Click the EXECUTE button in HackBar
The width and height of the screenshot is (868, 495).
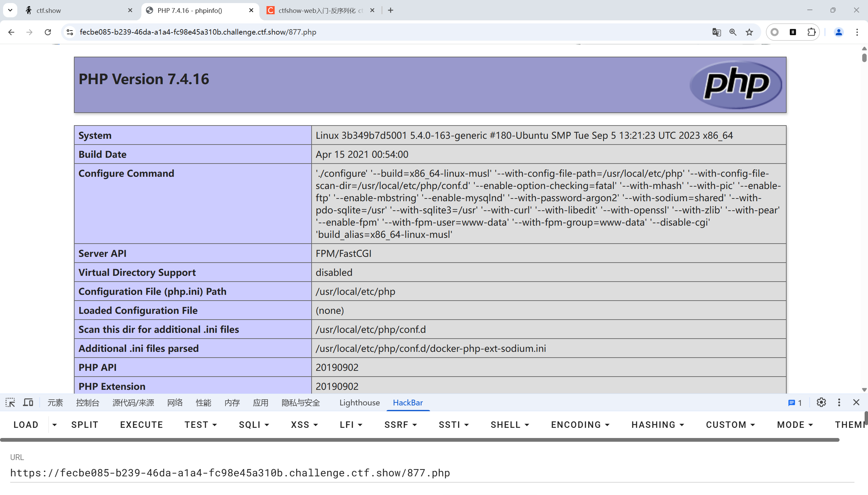coord(141,425)
